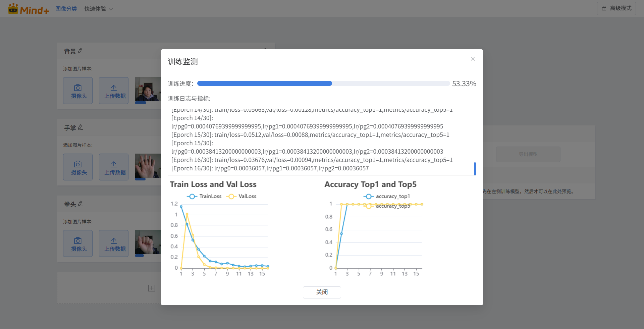Open camera for 拳头 class samples

click(78, 243)
